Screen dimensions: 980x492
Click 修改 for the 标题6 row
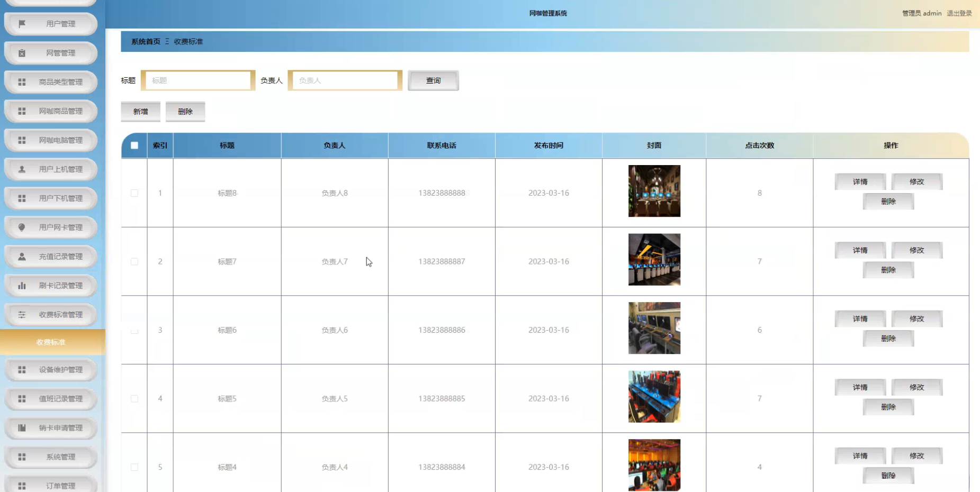point(917,318)
